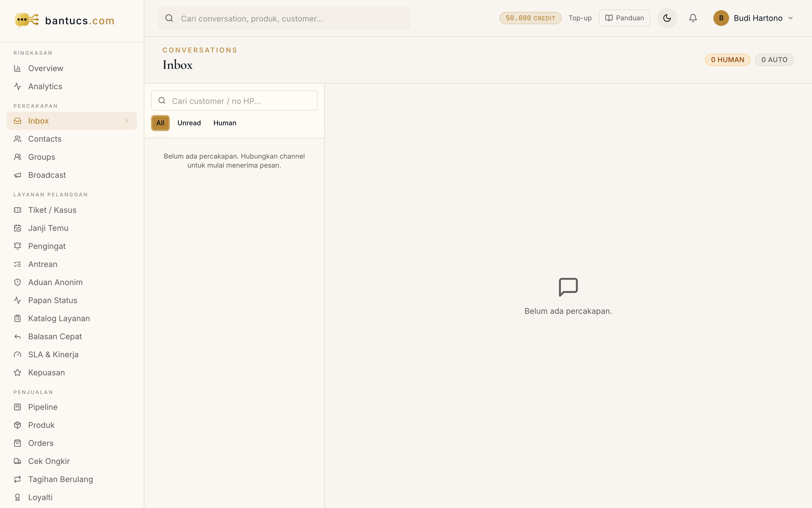This screenshot has width=812, height=508.
Task: Click the Inbox tray icon
Action: [x=17, y=121]
